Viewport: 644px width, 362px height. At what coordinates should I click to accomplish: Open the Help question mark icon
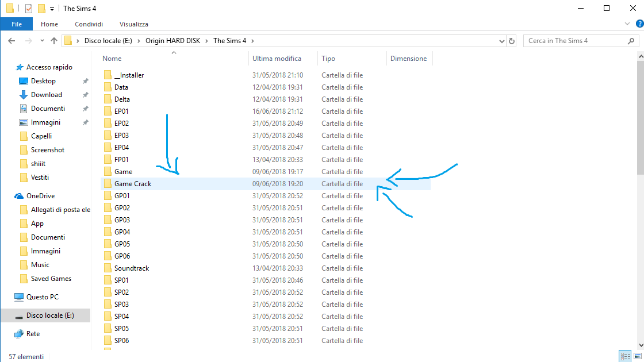pyautogui.click(x=639, y=24)
